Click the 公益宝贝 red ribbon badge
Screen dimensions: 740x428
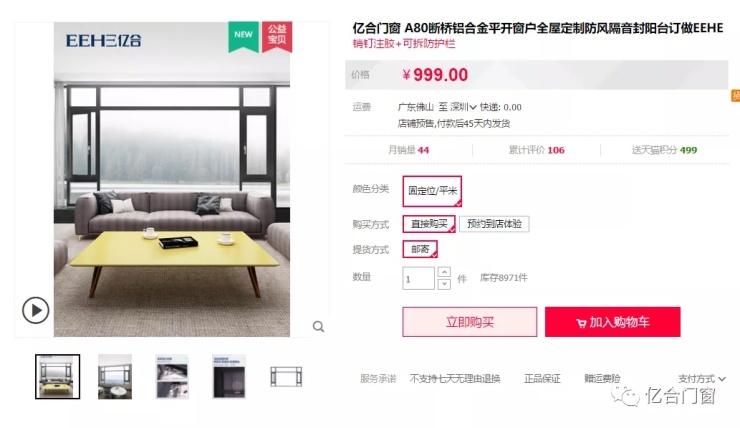(277, 36)
